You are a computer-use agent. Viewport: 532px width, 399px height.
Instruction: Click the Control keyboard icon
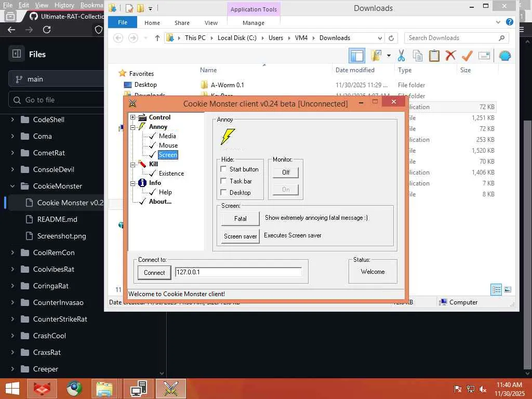142,117
